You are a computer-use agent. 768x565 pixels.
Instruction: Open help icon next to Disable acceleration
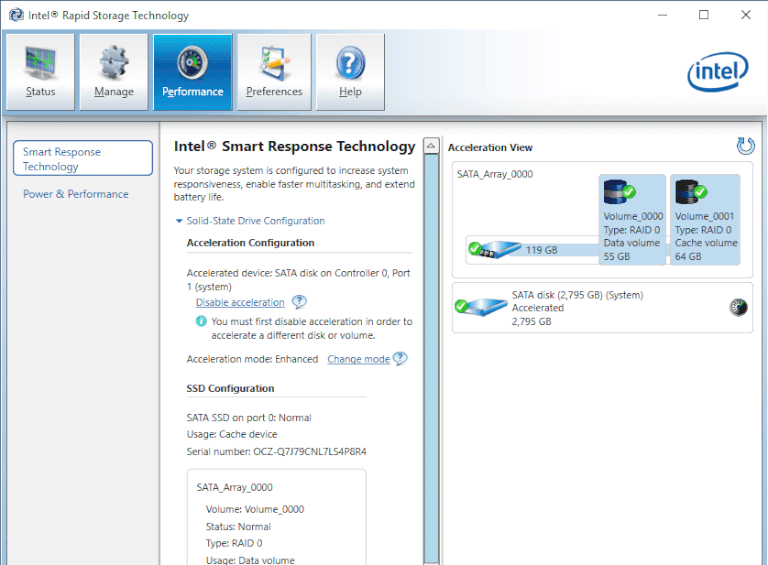299,302
